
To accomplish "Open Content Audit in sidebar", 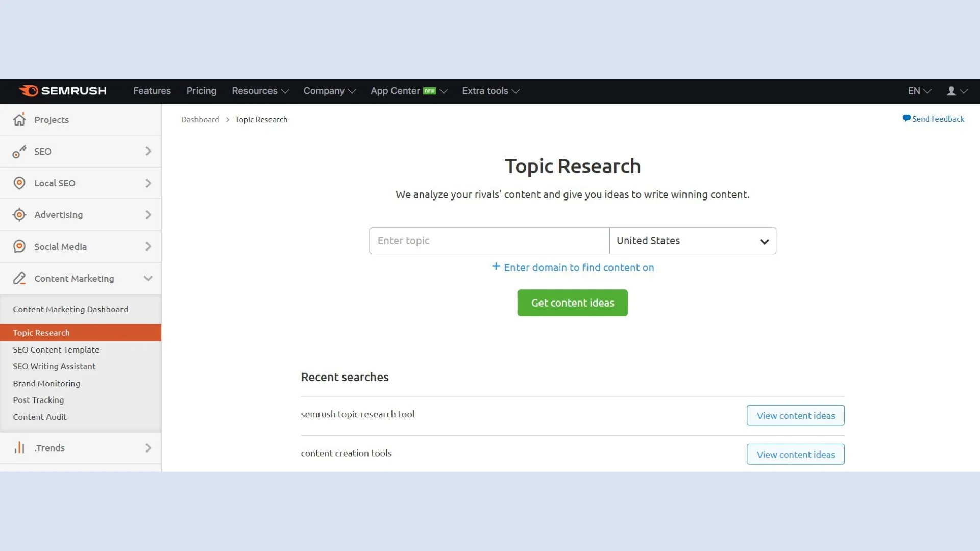I will click(x=40, y=417).
